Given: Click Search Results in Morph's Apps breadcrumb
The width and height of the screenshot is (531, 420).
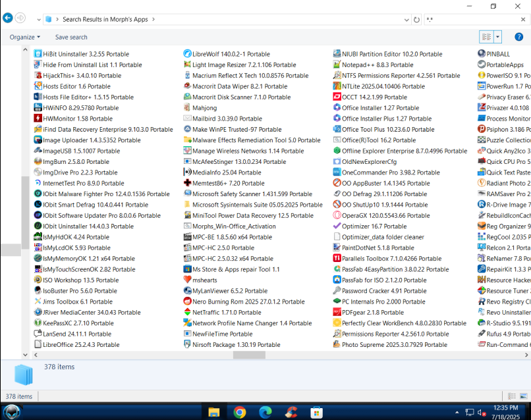Looking at the screenshot, I should pyautogui.click(x=105, y=19).
